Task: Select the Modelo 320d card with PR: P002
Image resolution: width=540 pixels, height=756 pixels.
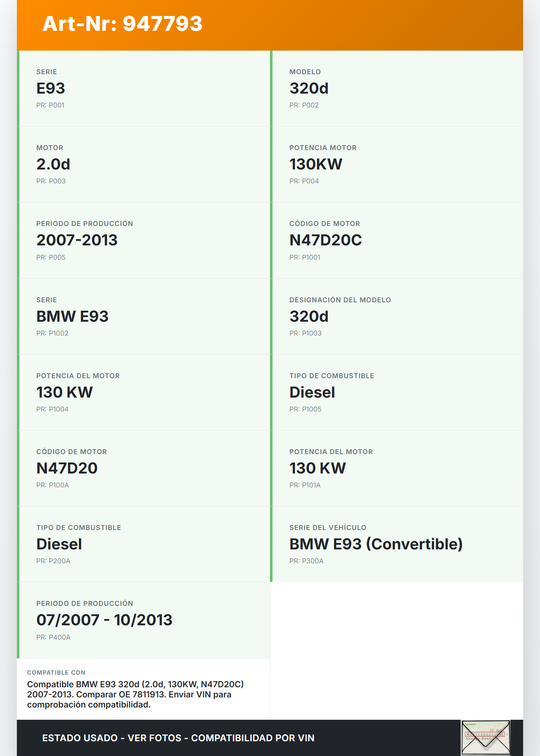Action: pyautogui.click(x=397, y=89)
